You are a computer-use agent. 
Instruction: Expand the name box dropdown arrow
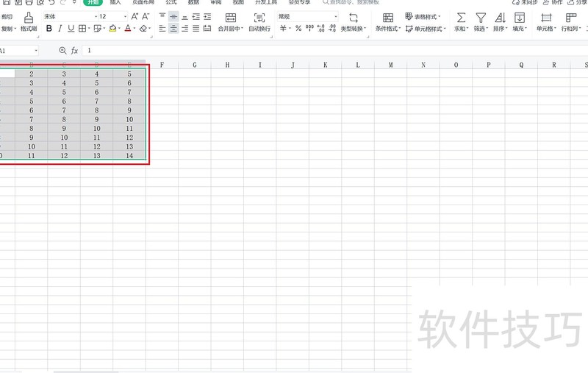click(x=36, y=51)
